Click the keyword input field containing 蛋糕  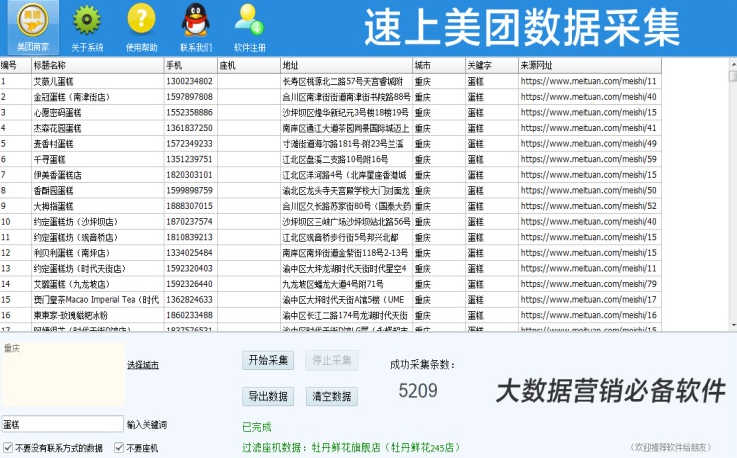(62, 424)
